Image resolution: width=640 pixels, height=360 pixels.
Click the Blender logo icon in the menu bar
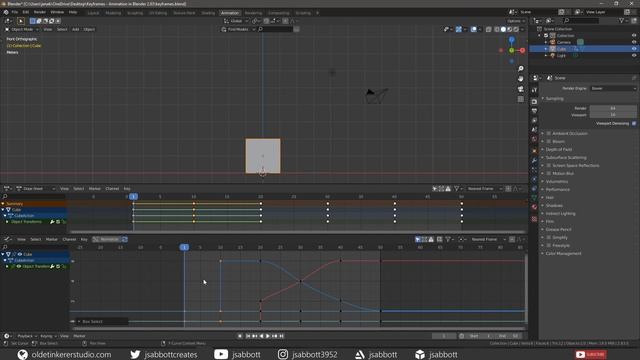6,12
